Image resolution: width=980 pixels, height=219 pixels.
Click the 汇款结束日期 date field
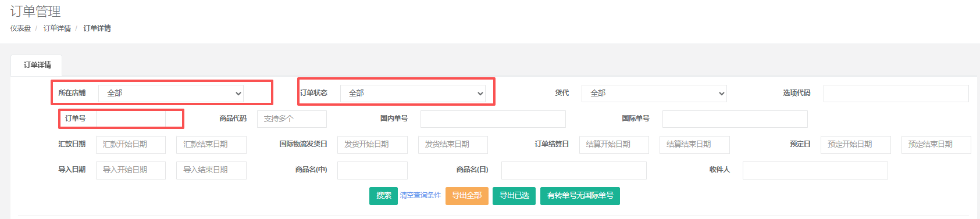point(211,144)
